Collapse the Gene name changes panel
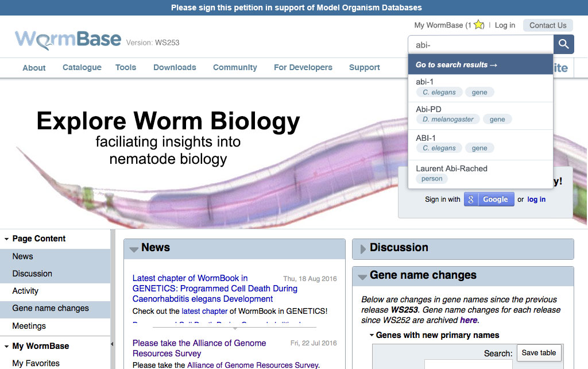This screenshot has height=369, width=588. (x=362, y=276)
